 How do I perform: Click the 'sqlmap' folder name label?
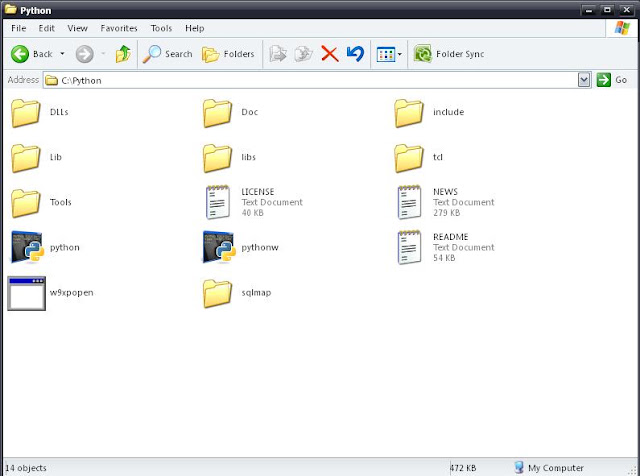pyautogui.click(x=256, y=293)
